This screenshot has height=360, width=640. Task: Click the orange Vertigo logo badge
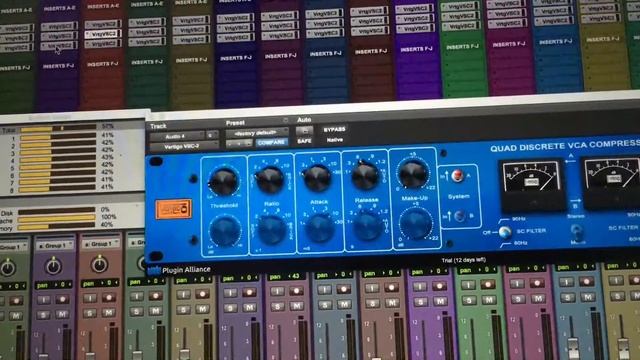(173, 209)
